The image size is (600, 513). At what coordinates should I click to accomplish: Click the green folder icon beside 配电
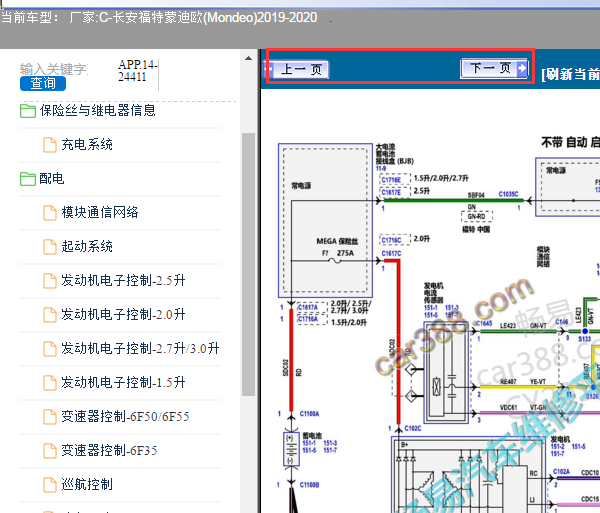[28, 179]
